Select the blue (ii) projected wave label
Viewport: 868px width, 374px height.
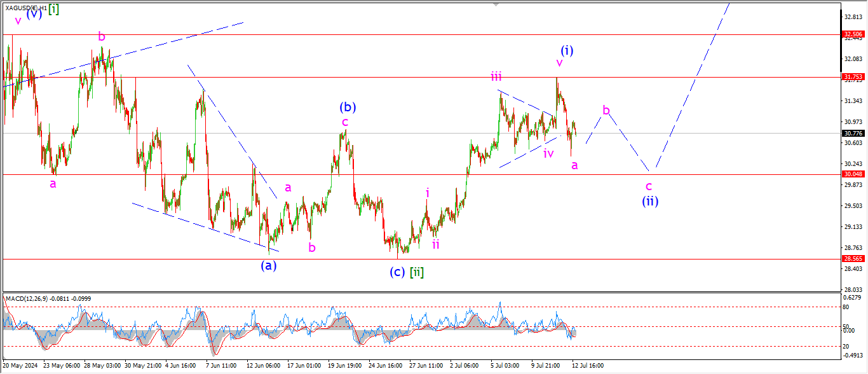(649, 202)
